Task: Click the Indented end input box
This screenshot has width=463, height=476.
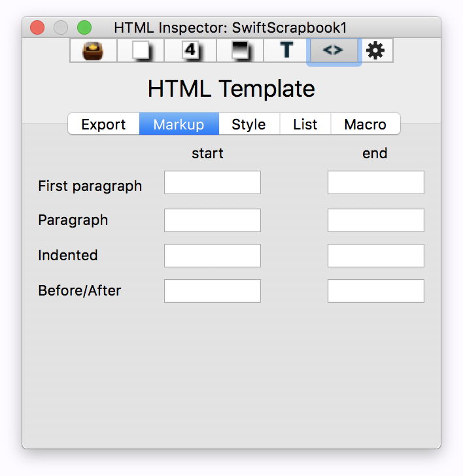Action: 375,256
